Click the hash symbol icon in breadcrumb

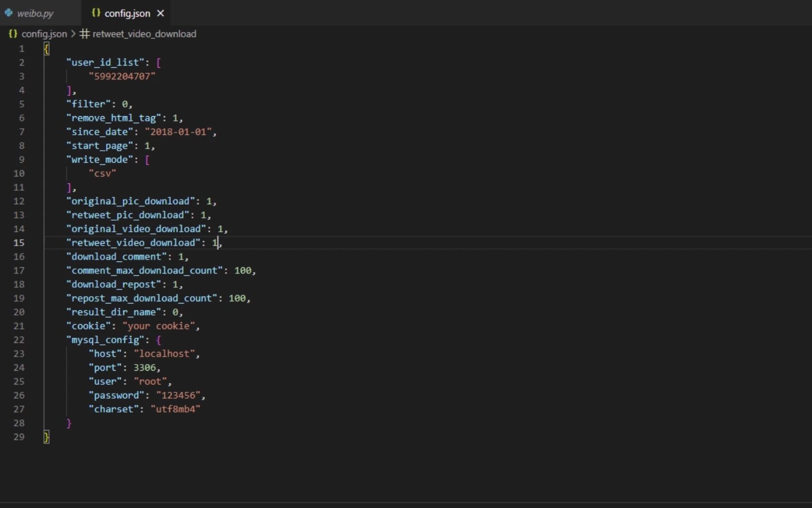(85, 34)
